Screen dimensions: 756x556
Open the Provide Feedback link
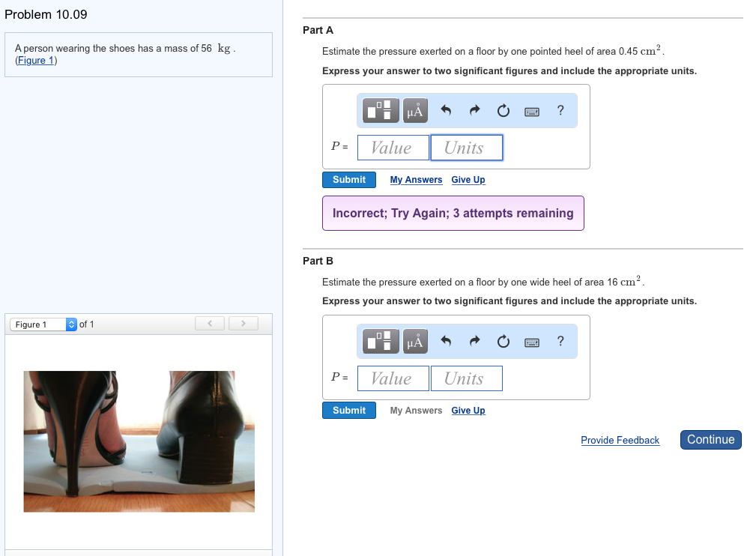click(620, 441)
